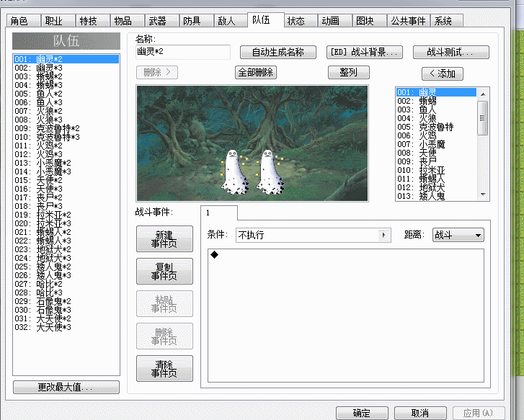Select enemy 013: 矮人鬼 in enemy list

click(436, 196)
